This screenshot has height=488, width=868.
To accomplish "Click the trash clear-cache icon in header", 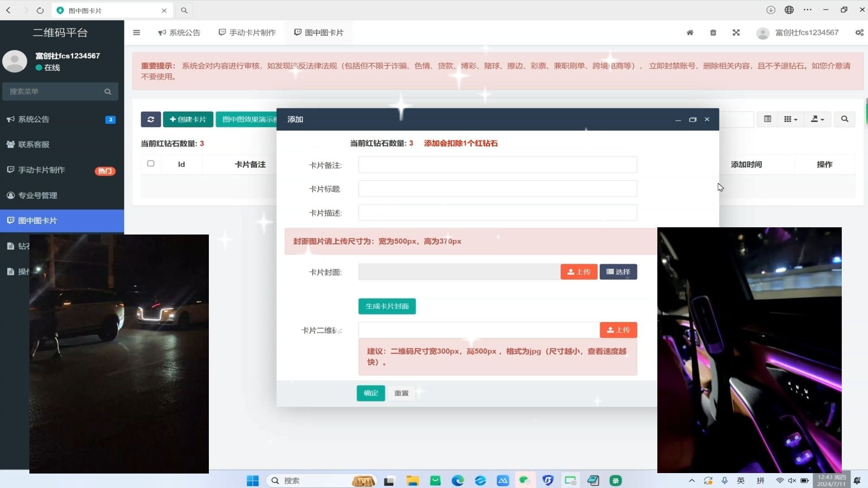I will point(713,33).
